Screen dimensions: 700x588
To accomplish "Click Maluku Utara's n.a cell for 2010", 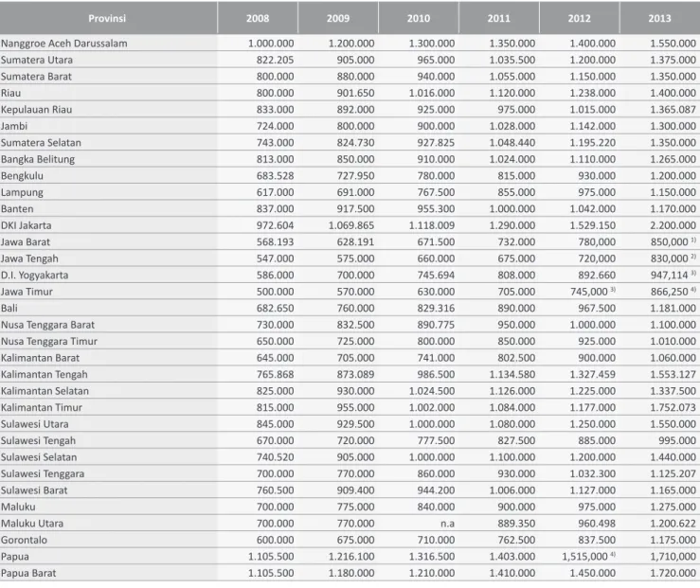I will (x=447, y=524).
